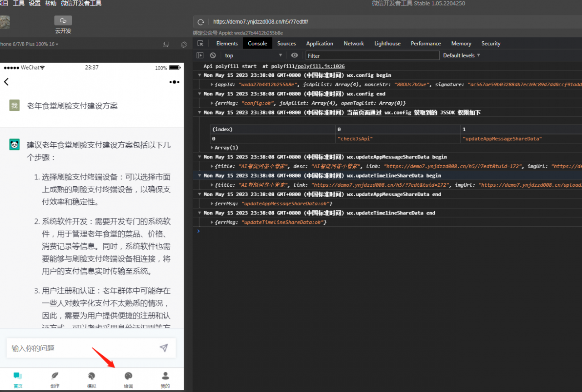Send the question with the paper plane icon
The height and width of the screenshot is (392, 582).
(164, 348)
